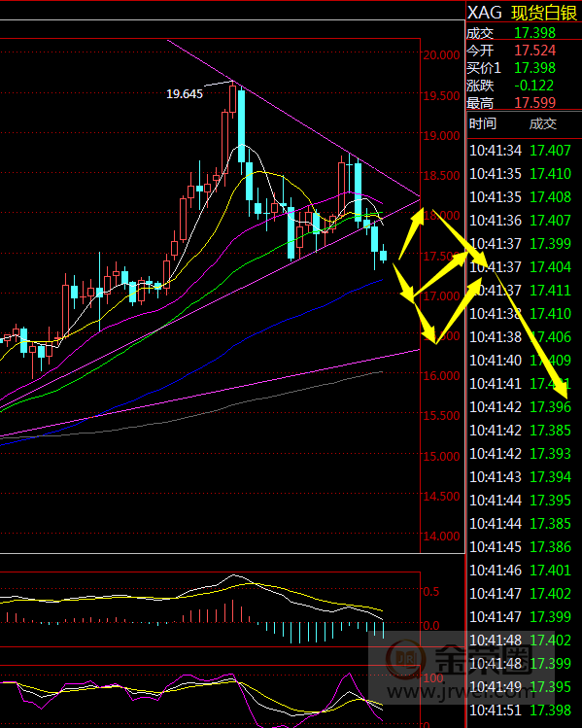Select the 成交 value 17.398 in quote header
The image size is (582, 728).
click(x=534, y=33)
